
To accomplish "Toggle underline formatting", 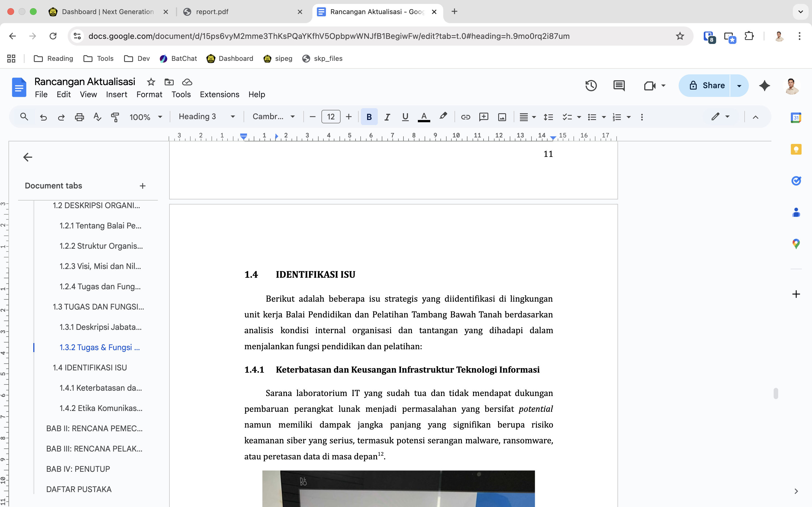I will 405,117.
